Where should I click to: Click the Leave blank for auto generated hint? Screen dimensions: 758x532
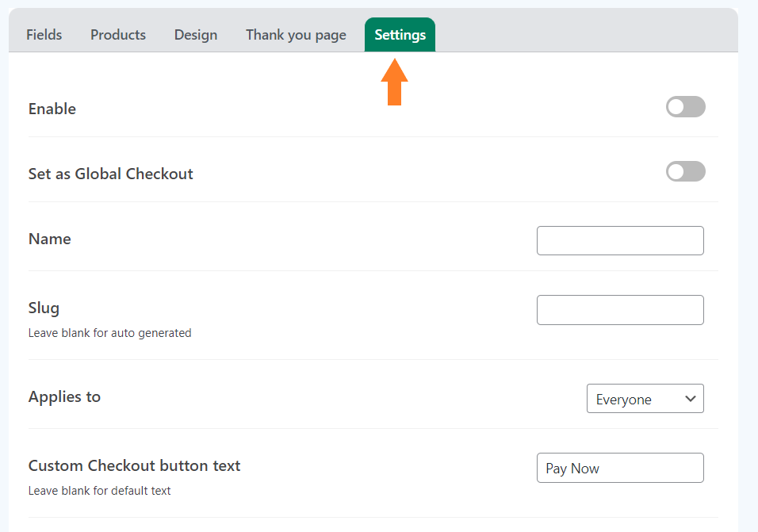(109, 333)
